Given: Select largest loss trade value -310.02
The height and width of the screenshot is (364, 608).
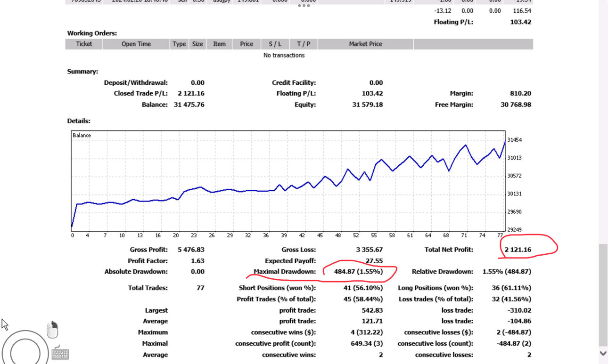Looking at the screenshot, I should (520, 310).
